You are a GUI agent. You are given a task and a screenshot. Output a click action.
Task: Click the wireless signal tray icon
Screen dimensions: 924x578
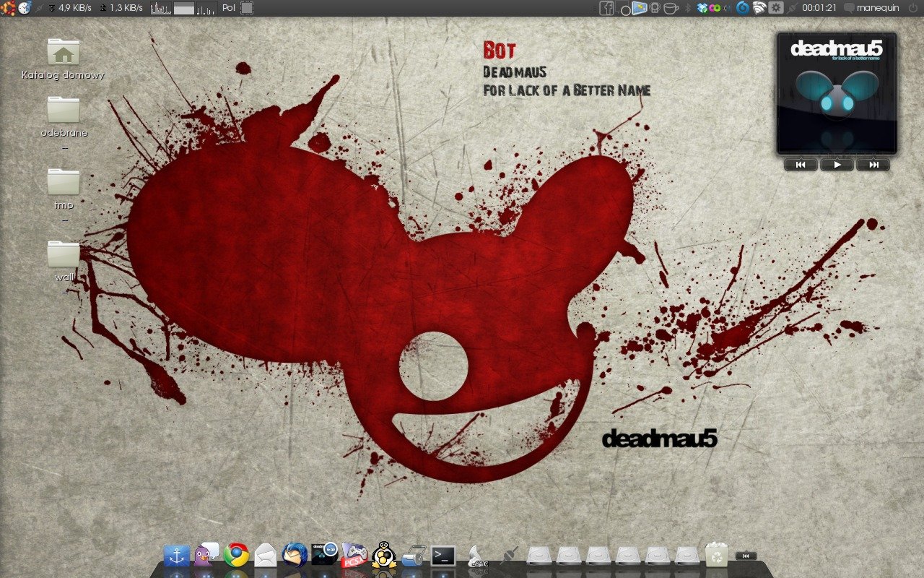[x=759, y=8]
